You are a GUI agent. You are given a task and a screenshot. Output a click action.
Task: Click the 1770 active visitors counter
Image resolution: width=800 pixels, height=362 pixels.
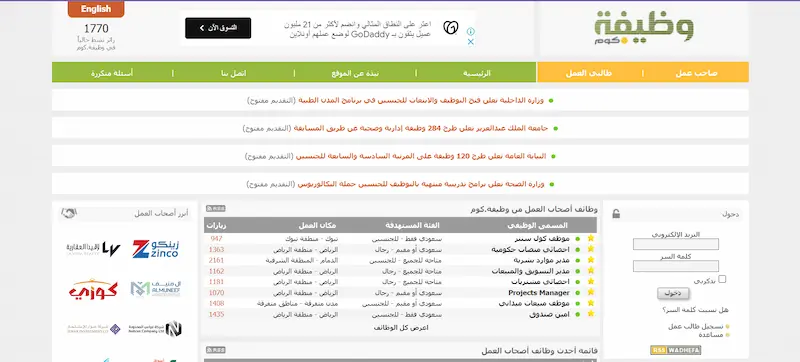[x=96, y=29]
